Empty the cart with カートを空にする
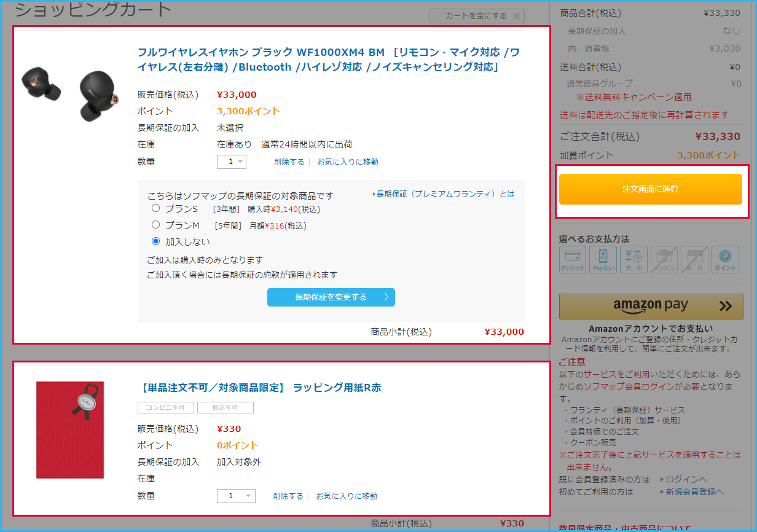Viewport: 757px width, 532px height. coord(477,16)
